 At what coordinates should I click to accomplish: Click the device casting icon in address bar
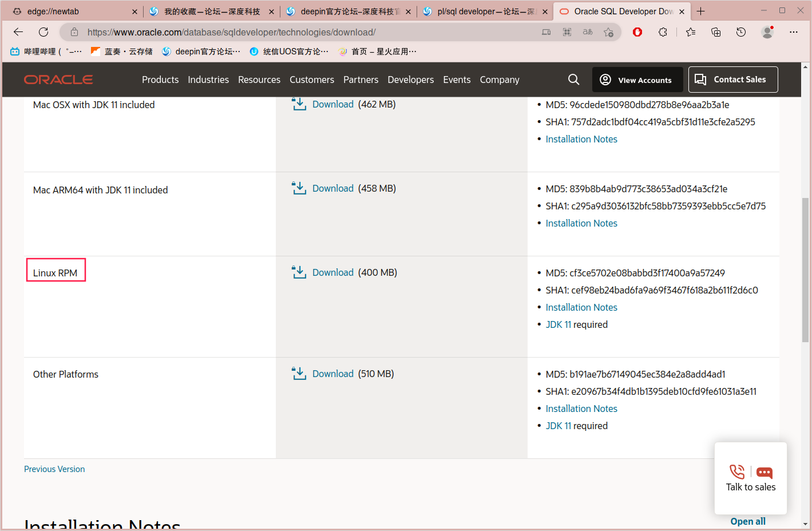[546, 32]
